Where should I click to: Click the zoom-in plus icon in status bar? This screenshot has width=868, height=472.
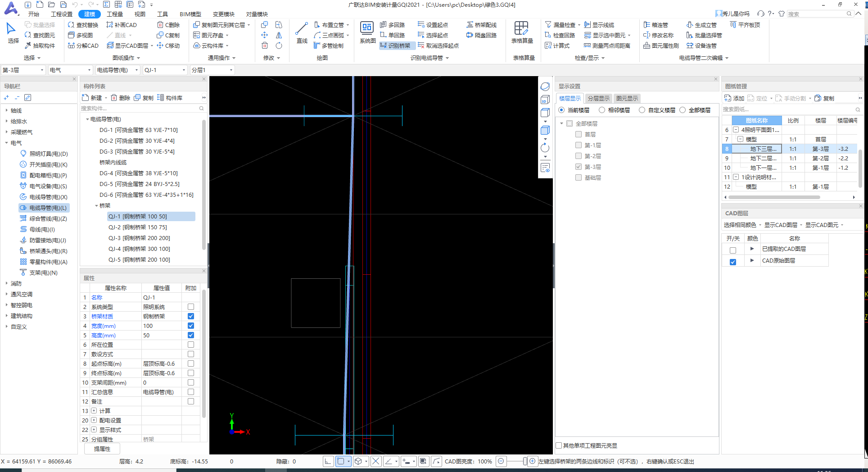pos(532,461)
